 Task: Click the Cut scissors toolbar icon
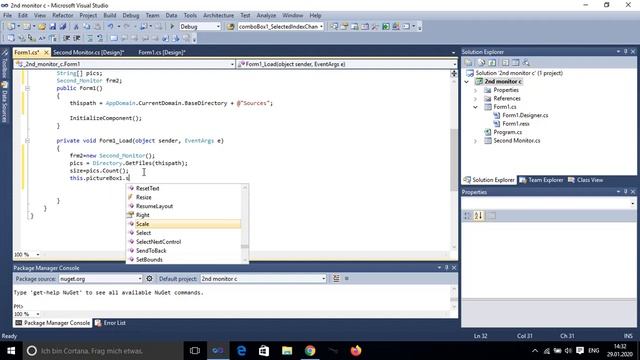(x=76, y=27)
